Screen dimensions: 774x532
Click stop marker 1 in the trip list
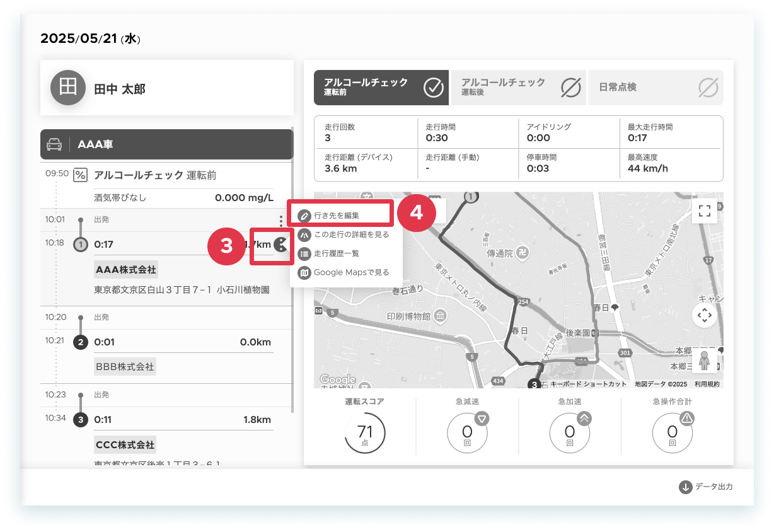click(x=80, y=245)
